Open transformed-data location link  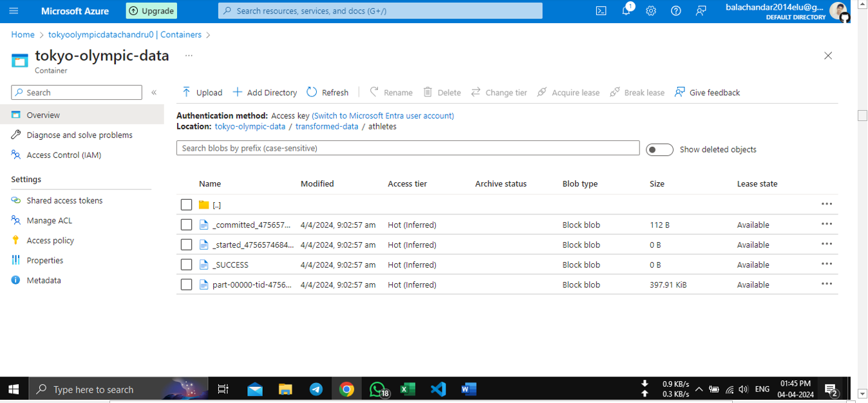(326, 127)
